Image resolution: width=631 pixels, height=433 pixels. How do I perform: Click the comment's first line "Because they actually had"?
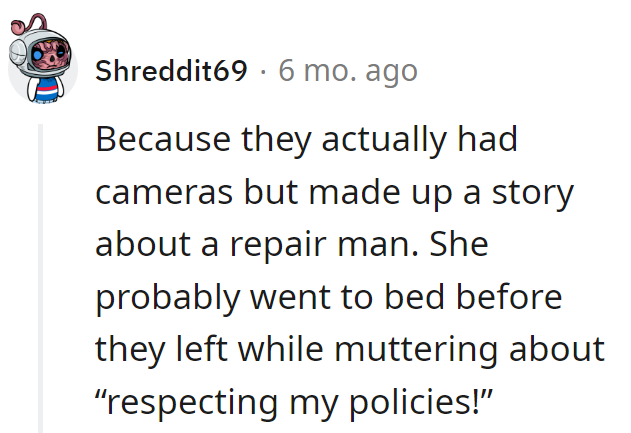[x=306, y=139]
